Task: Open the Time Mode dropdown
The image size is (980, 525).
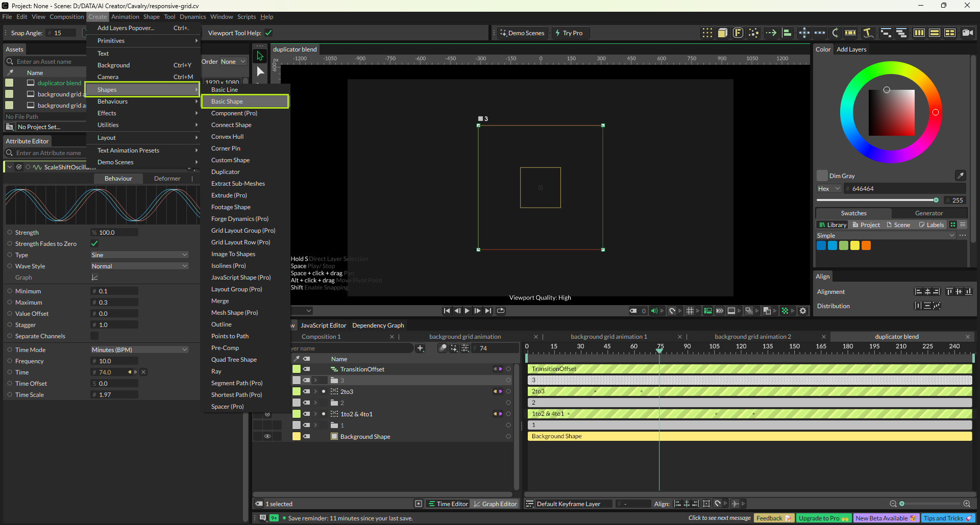Action: pyautogui.click(x=139, y=350)
